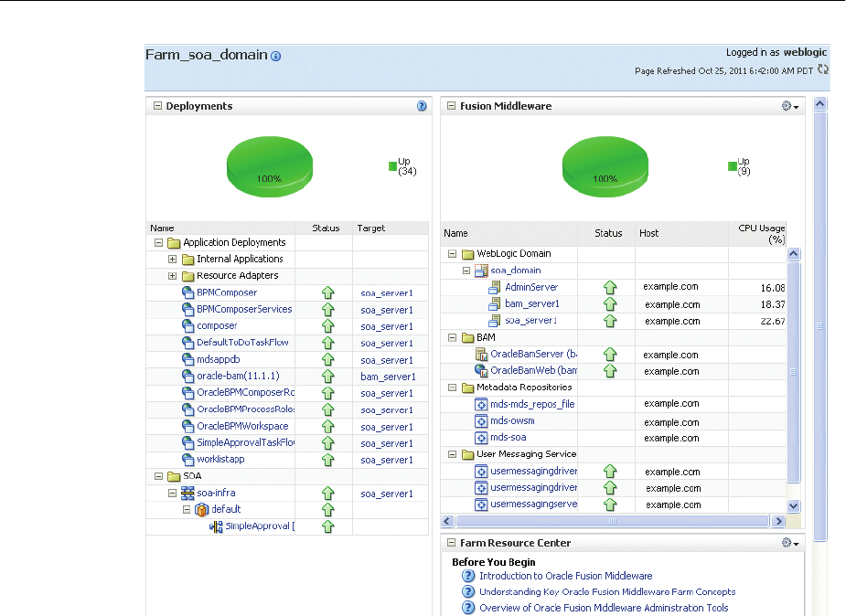Open the OracleBPMWorkspace deployment
The width and height of the screenshot is (846, 616).
242,426
